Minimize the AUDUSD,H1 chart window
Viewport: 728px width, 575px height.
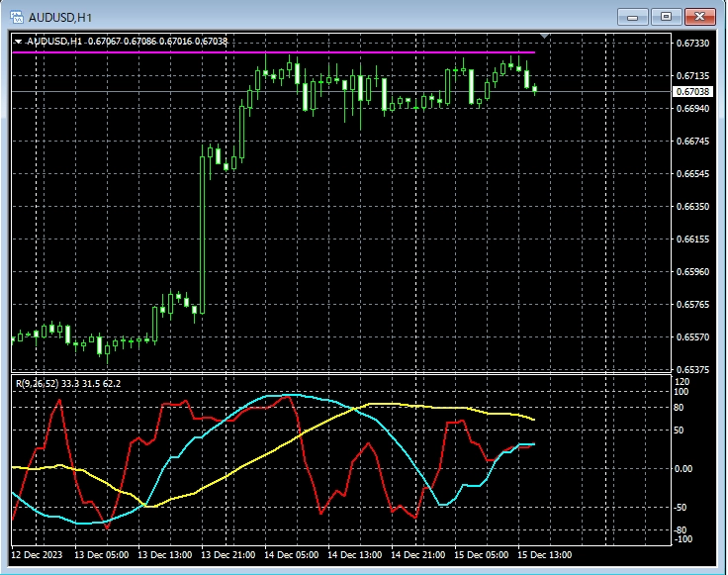tap(632, 16)
